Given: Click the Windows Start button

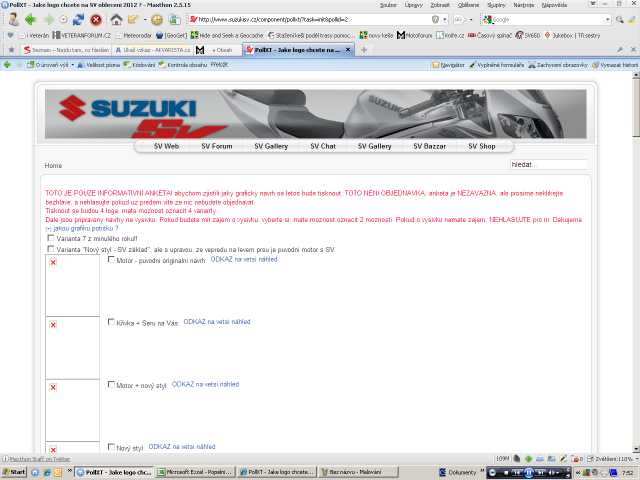Looking at the screenshot, I should (14, 471).
